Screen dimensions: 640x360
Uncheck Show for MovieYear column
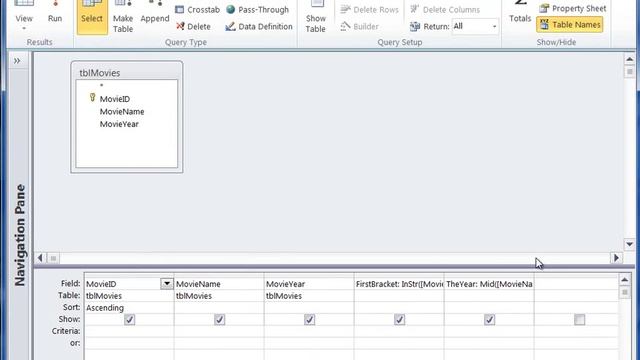(x=309, y=320)
